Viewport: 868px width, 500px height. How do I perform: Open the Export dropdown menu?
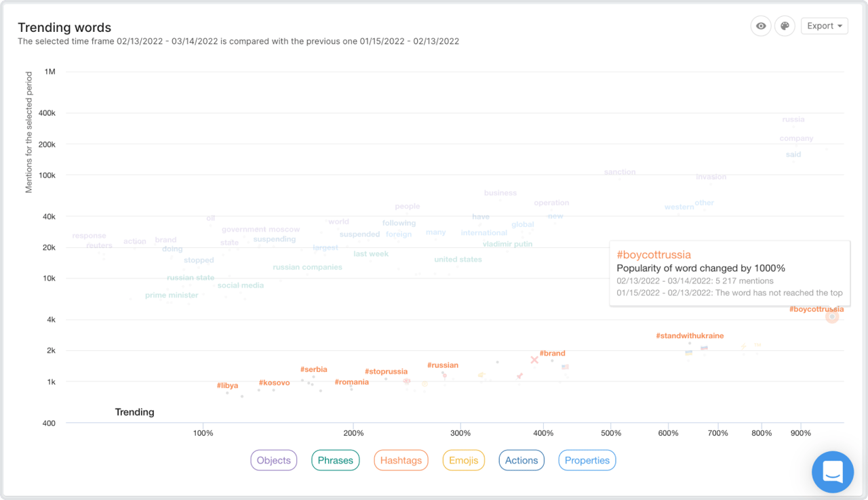point(824,26)
